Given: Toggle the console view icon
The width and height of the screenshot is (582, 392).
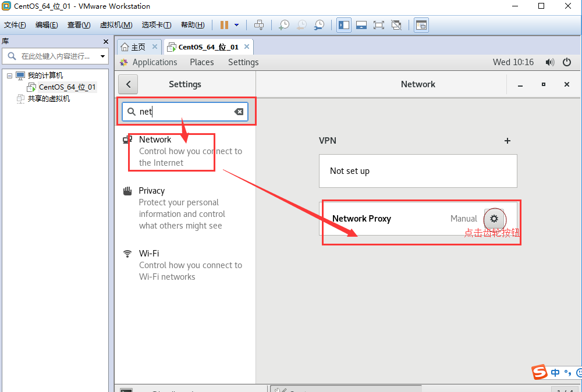Looking at the screenshot, I should point(421,25).
